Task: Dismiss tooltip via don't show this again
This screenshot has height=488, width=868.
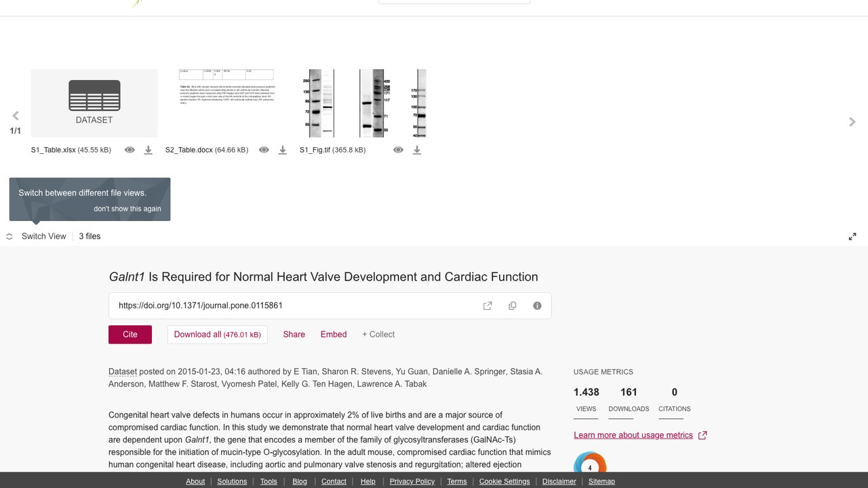Action: [x=127, y=209]
